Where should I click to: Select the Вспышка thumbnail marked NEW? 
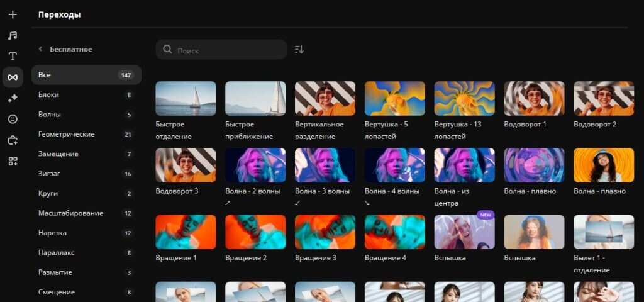[x=465, y=232]
